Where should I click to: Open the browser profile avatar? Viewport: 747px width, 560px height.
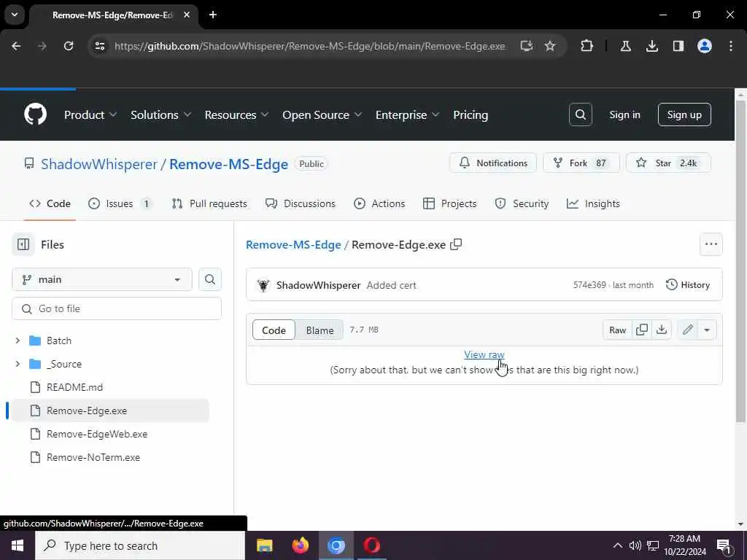[705, 46]
